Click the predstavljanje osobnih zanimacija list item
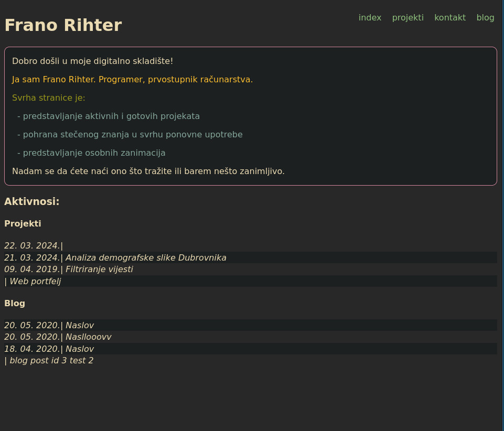 click(x=91, y=153)
